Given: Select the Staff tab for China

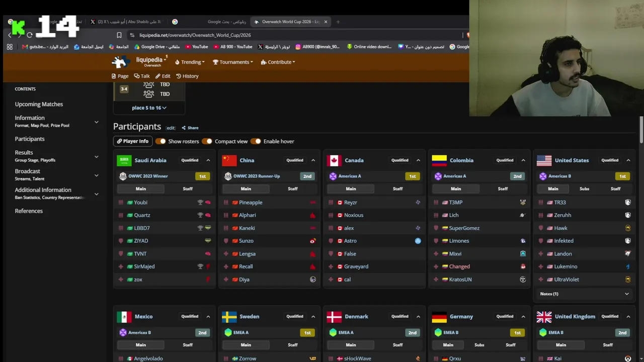Looking at the screenshot, I should [293, 189].
